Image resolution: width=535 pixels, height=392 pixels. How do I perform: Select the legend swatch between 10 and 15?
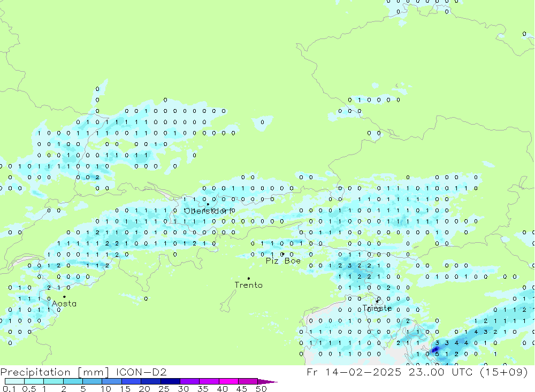112,381
